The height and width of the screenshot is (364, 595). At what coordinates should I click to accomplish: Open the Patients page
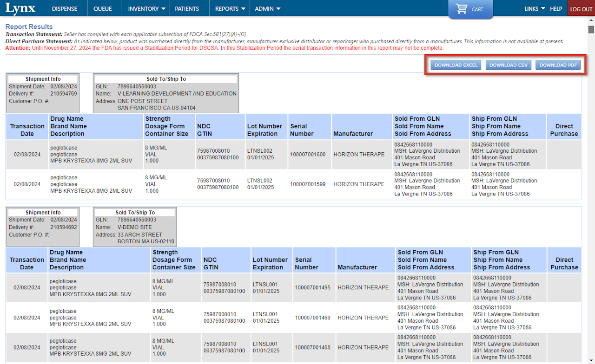pos(187,9)
